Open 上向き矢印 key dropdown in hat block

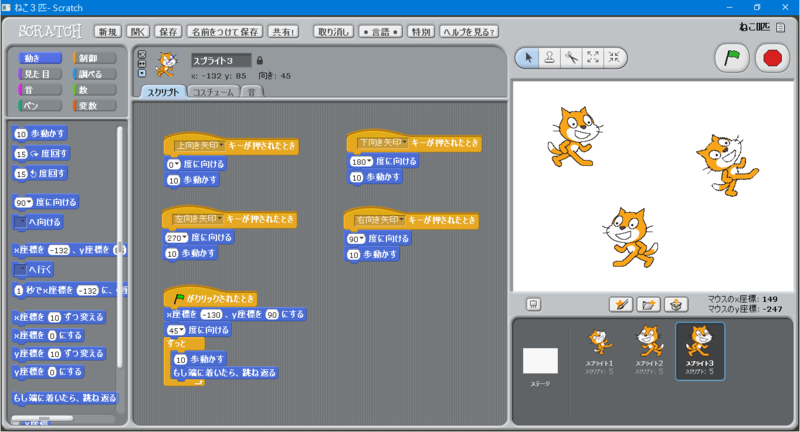click(199, 146)
